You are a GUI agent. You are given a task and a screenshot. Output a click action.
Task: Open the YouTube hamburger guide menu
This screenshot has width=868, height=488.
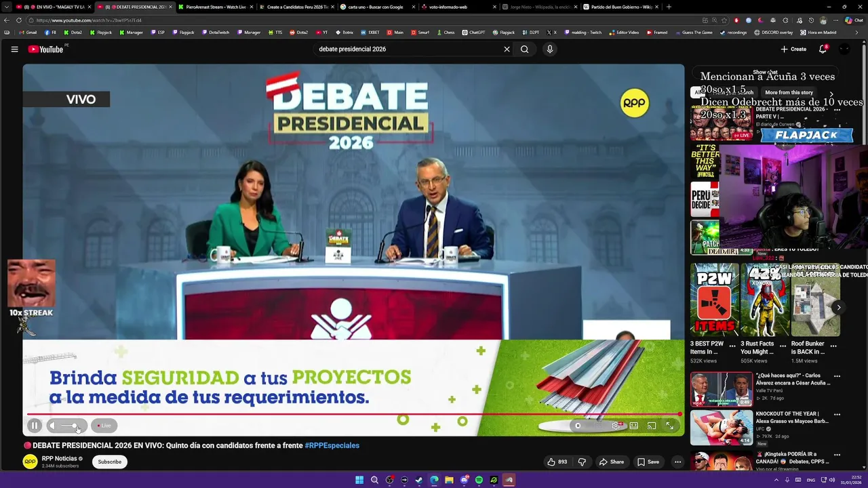pos(14,49)
